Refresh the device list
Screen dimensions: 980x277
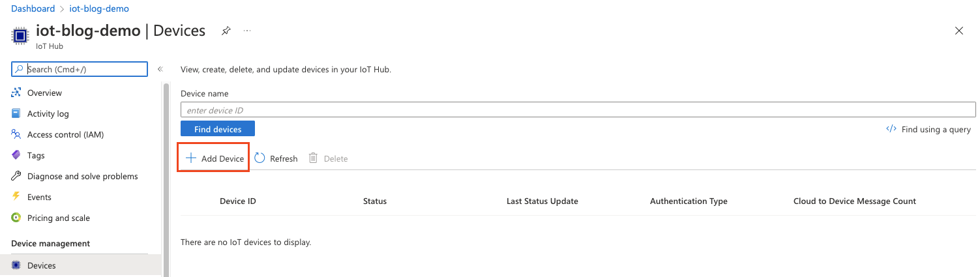pos(276,158)
